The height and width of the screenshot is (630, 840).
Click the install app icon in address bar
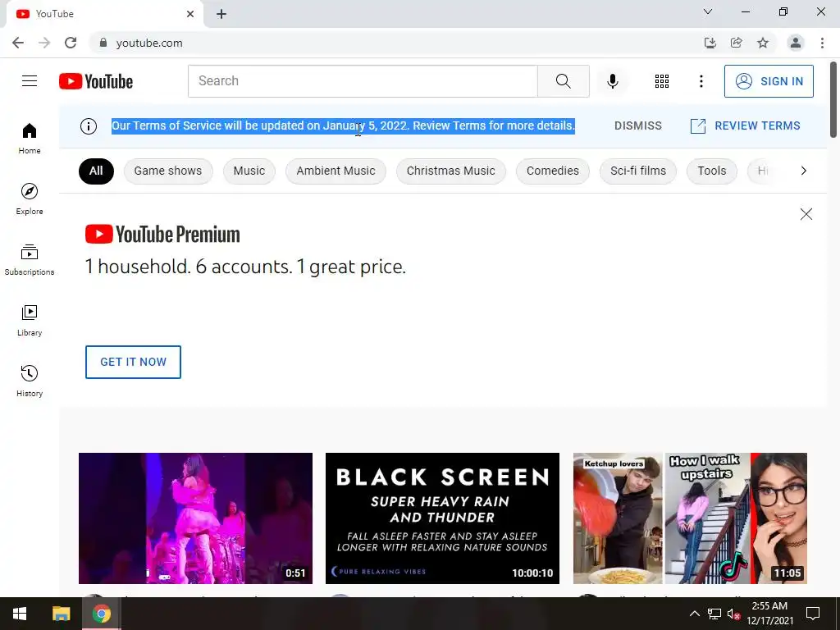pos(710,43)
